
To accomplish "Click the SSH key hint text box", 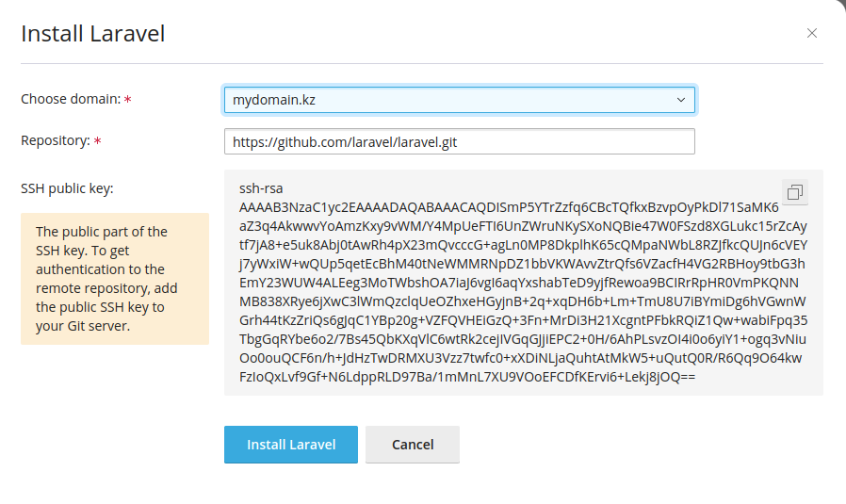I will coord(115,279).
